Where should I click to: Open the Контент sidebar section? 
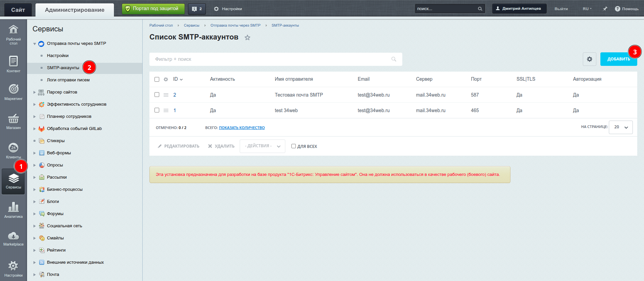13,64
